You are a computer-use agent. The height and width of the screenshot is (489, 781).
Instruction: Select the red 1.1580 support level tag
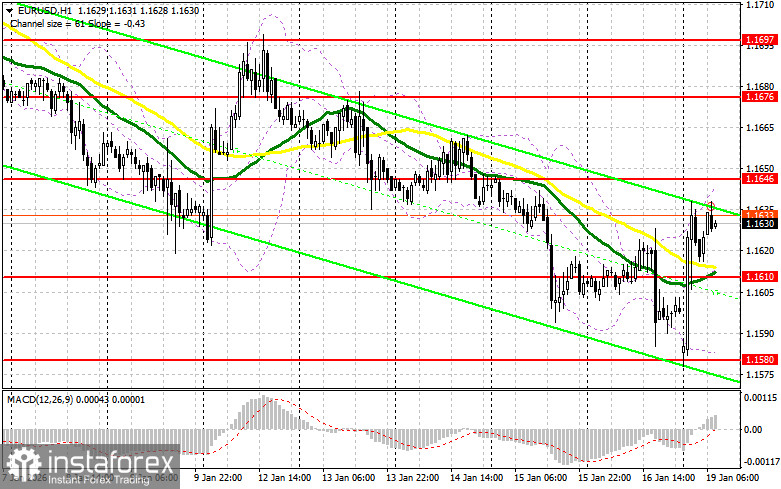pyautogui.click(x=759, y=359)
